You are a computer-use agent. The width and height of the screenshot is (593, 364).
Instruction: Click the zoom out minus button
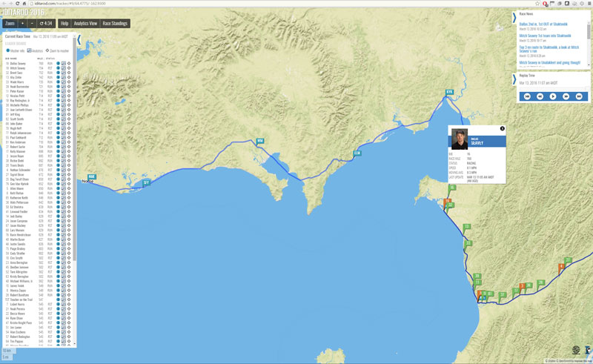coord(31,24)
